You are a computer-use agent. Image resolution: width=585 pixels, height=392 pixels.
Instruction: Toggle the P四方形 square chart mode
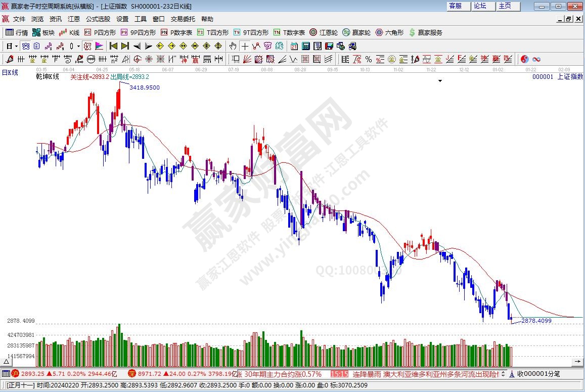click(x=100, y=32)
